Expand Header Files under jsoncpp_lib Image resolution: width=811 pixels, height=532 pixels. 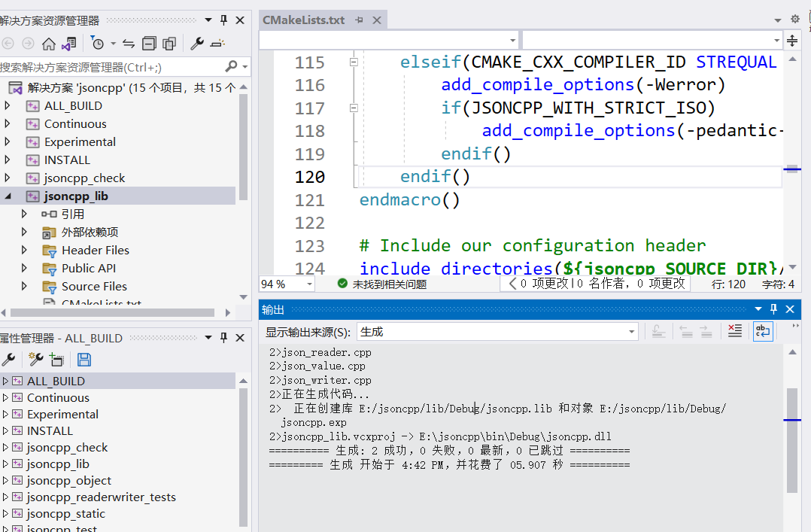click(26, 250)
